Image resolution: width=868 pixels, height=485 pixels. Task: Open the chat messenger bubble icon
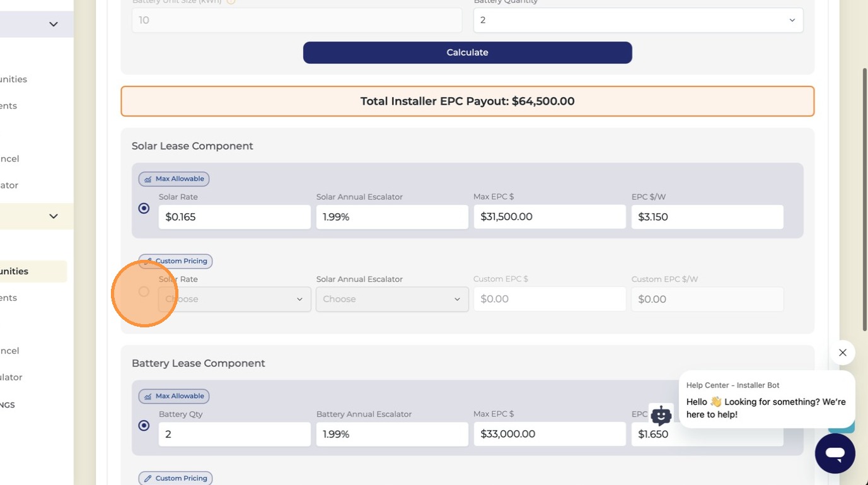pyautogui.click(x=835, y=453)
